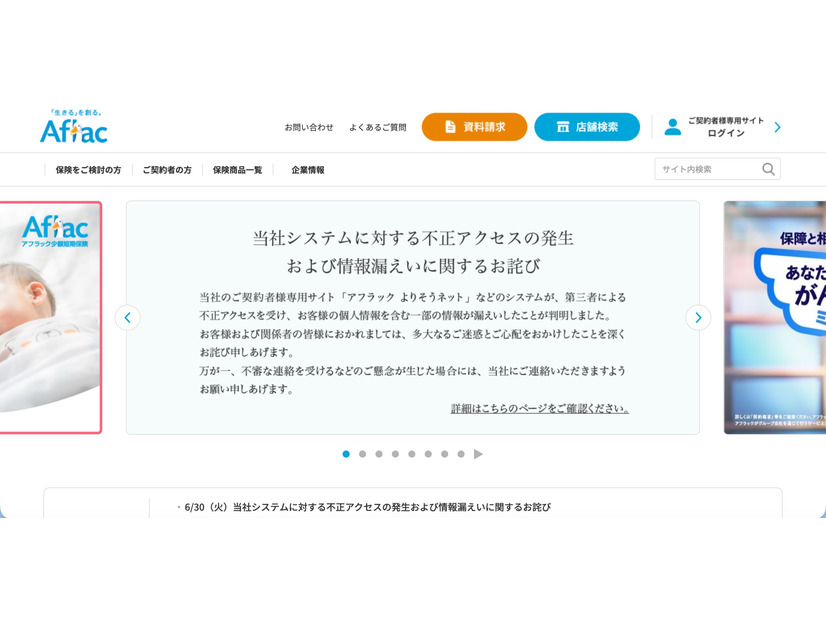Click the orange 資料請求 button
The image size is (826, 620).
474,127
